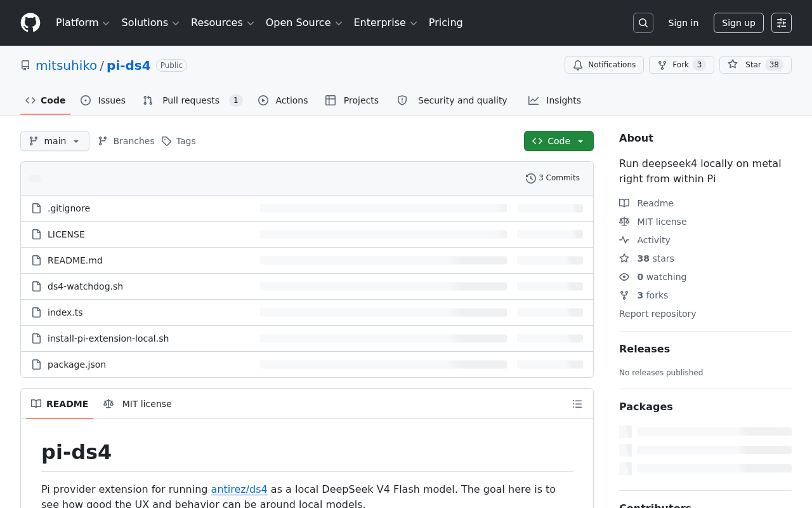This screenshot has height=508, width=812.
Task: Click the fork count badge showing 3
Action: [699, 65]
